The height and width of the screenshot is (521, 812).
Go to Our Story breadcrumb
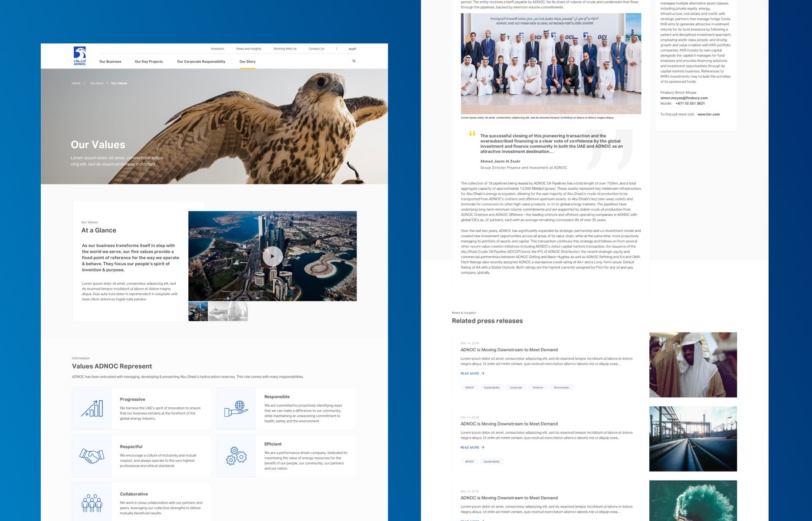[97, 83]
